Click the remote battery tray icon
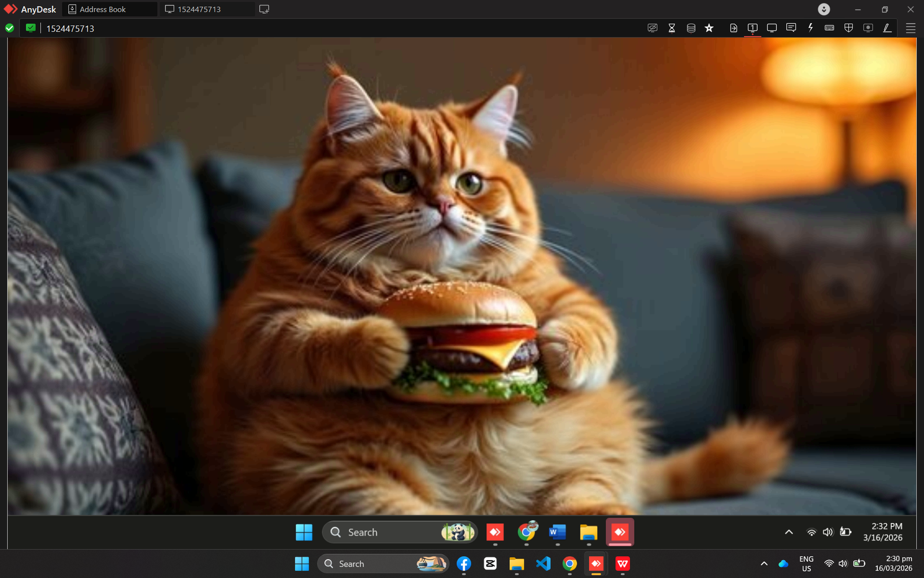The height and width of the screenshot is (578, 924). tap(845, 532)
